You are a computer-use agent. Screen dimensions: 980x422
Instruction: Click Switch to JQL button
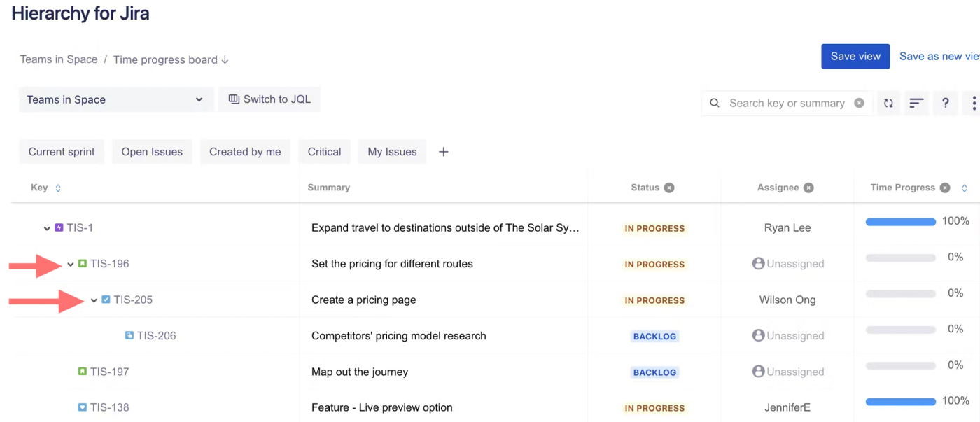pos(269,99)
